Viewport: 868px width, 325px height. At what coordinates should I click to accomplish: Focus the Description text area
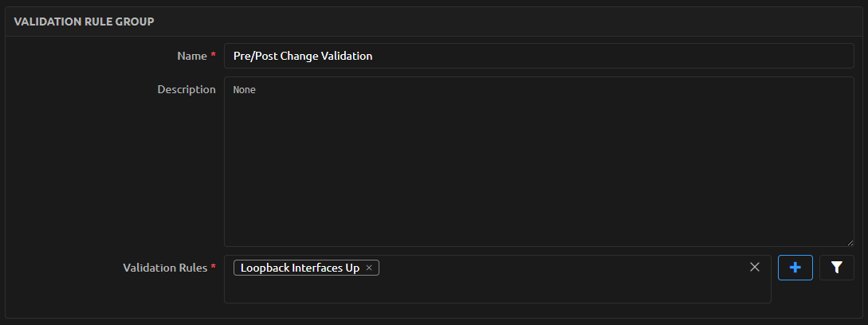538,159
